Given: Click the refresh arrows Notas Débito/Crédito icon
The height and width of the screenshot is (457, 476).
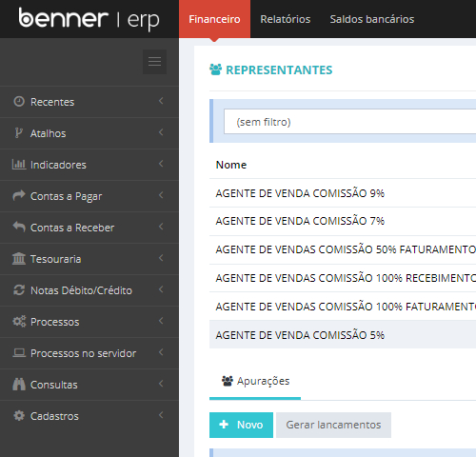Looking at the screenshot, I should (x=19, y=289).
